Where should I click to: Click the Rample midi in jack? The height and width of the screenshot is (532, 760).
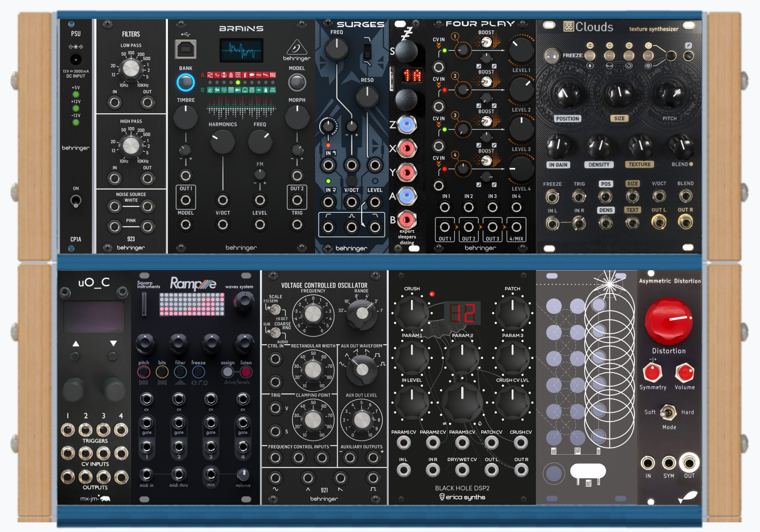point(146,474)
